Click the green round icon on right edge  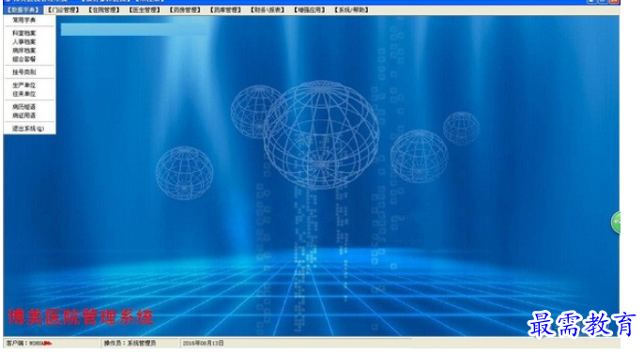coord(616,223)
